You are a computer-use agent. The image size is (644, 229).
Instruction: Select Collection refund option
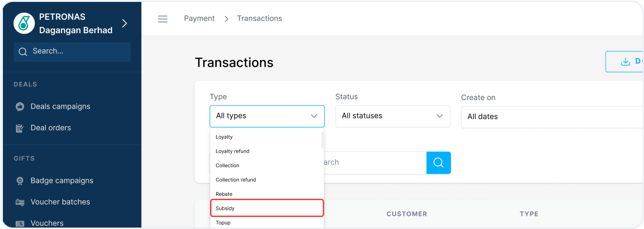[236, 180]
